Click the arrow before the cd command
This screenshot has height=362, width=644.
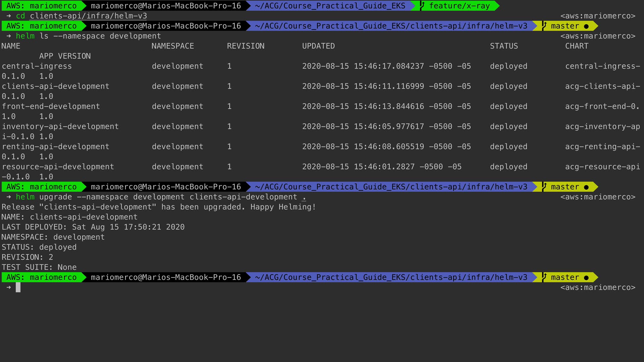tap(9, 16)
